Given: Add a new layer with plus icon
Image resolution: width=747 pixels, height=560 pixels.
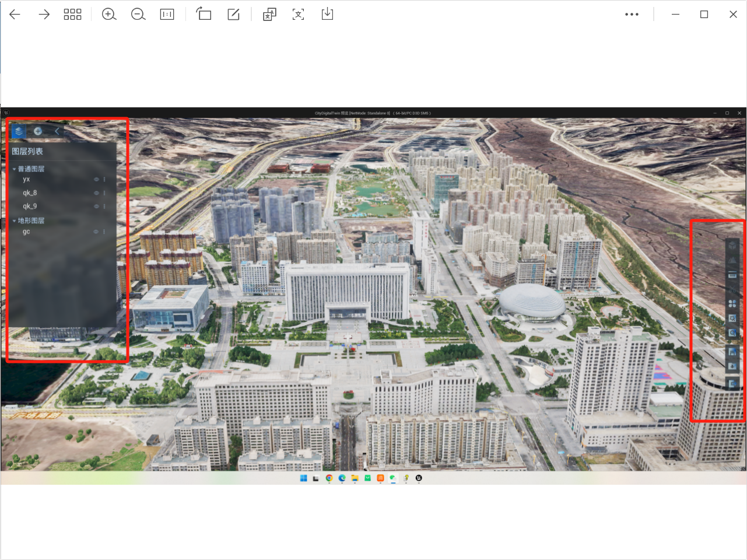Looking at the screenshot, I should point(38,131).
